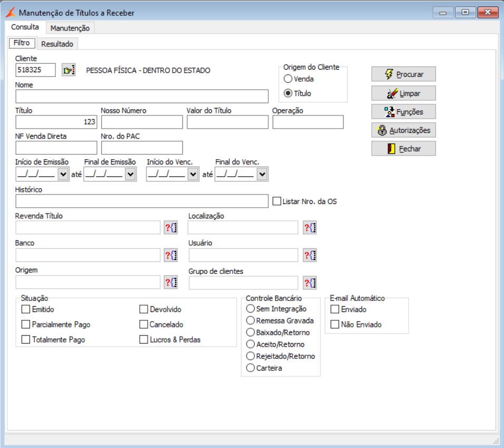Image resolution: width=504 pixels, height=448 pixels.
Task: Expand the Final de Emissão date picker
Action: point(130,174)
